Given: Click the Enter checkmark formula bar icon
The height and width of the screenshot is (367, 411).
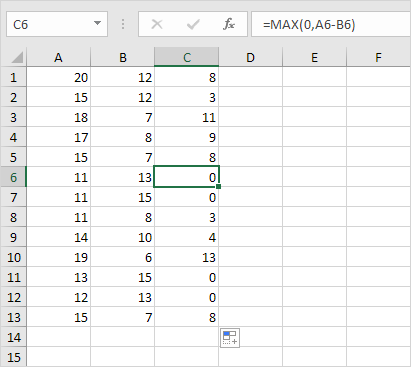Looking at the screenshot, I should coord(193,24).
